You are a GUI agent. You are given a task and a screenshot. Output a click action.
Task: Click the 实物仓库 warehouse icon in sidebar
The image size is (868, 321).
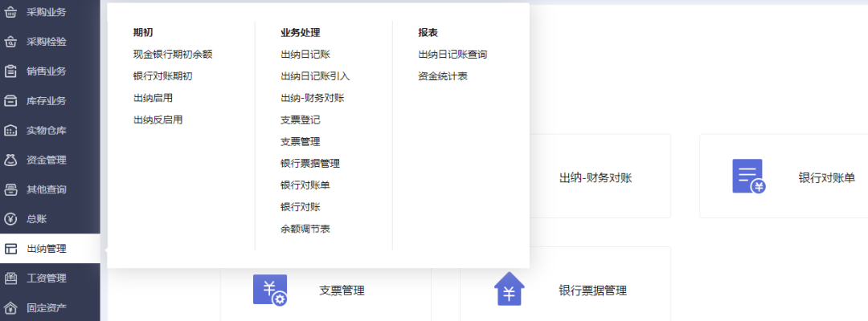[x=10, y=131]
